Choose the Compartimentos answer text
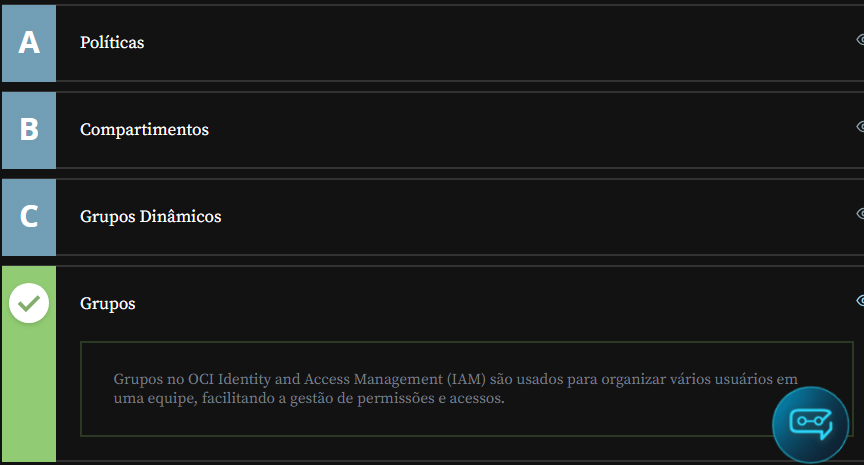Screen dimensions: 864x465 (x=144, y=130)
